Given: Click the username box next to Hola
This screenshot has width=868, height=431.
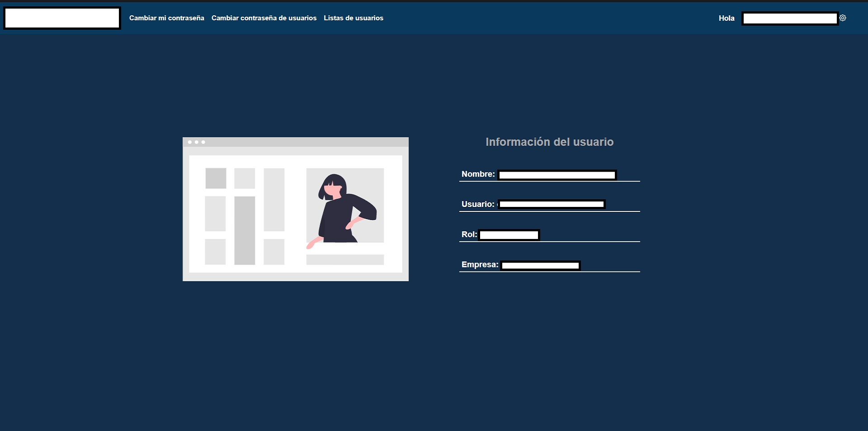Looking at the screenshot, I should pos(790,19).
